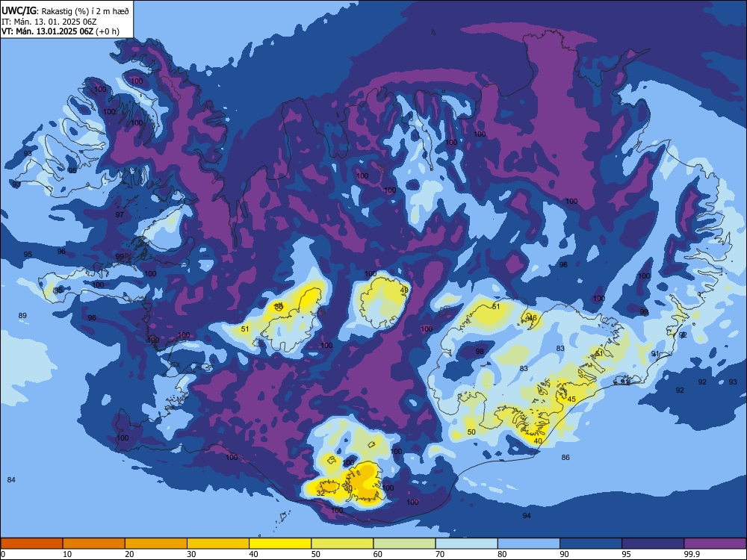This screenshot has height=560, width=747.
Task: Select the '86' humidity reading on the map
Action: coord(565,457)
